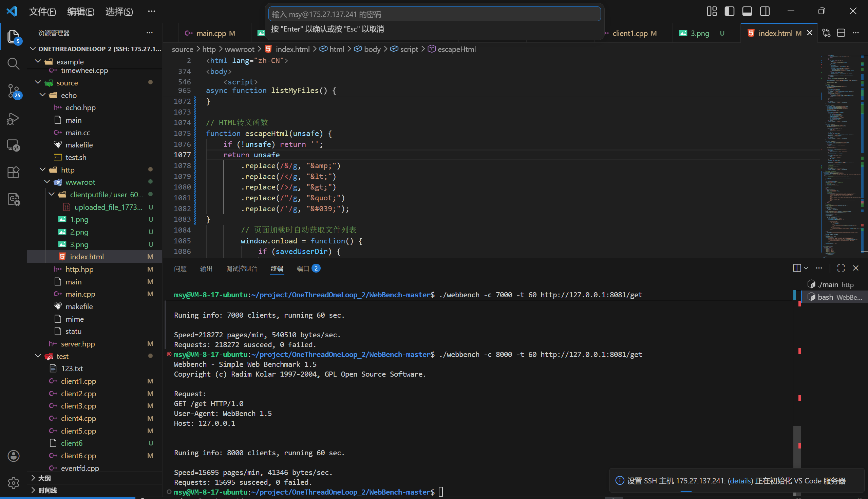Select the bash WebBench terminal entry
This screenshot has height=499, width=868.
tap(835, 297)
